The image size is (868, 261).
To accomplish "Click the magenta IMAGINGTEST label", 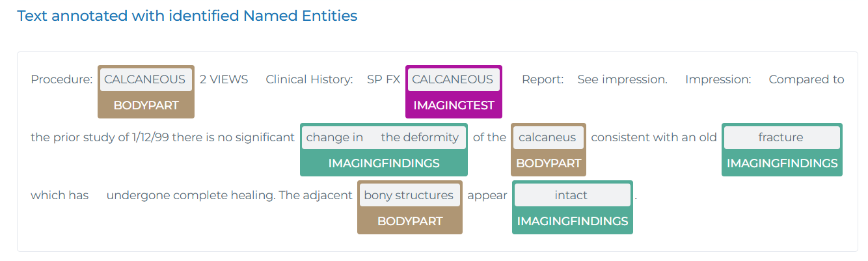I will [454, 105].
